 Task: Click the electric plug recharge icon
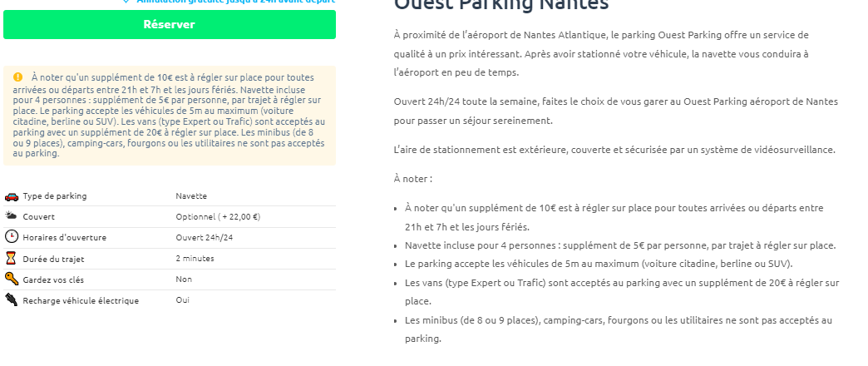click(x=12, y=300)
